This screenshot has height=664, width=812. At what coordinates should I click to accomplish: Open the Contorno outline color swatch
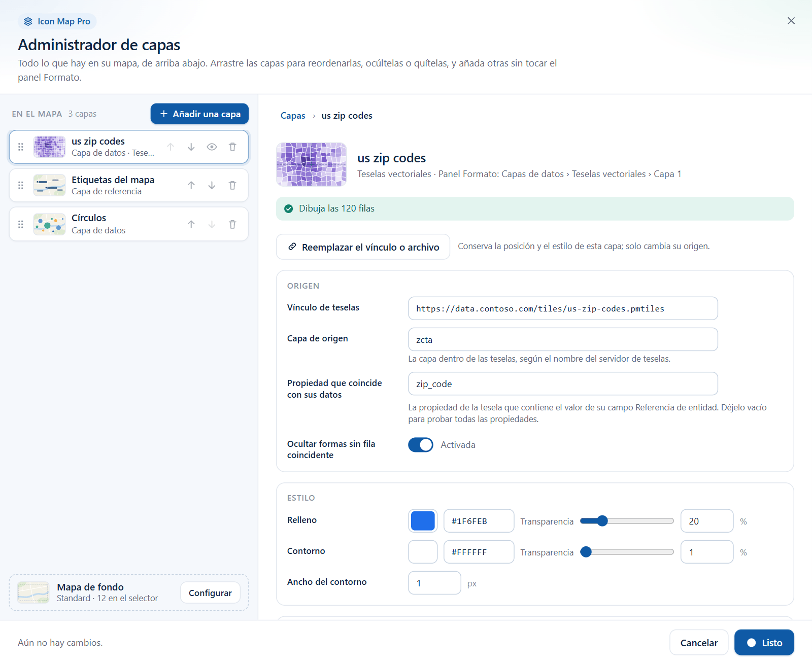click(423, 552)
